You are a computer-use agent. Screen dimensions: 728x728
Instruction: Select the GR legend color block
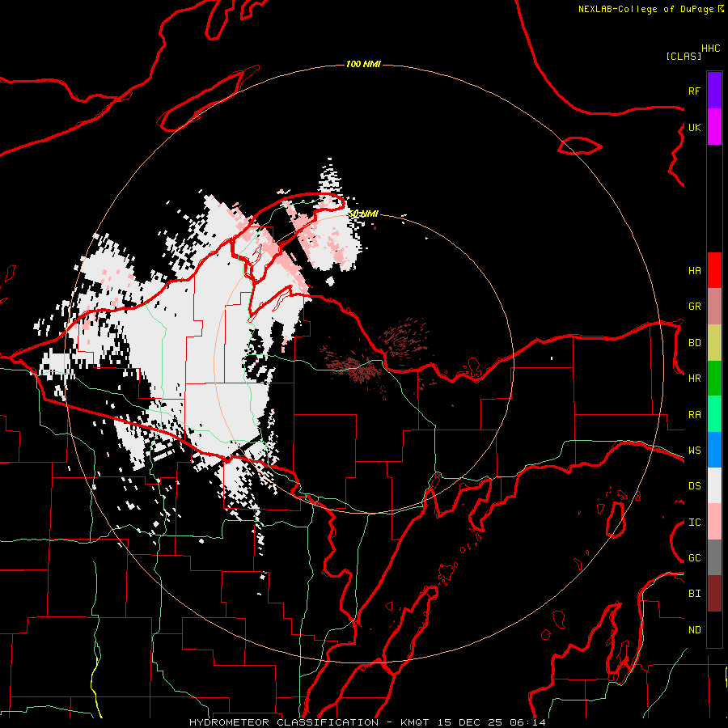pyautogui.click(x=714, y=307)
